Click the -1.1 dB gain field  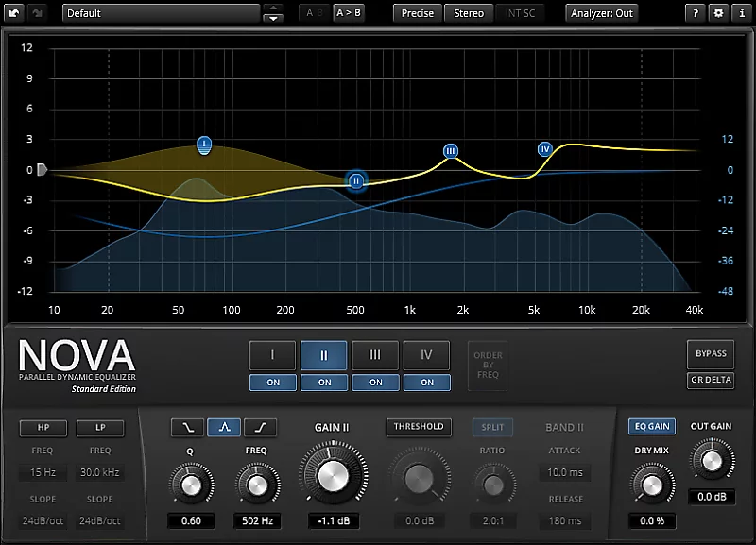[x=334, y=520]
